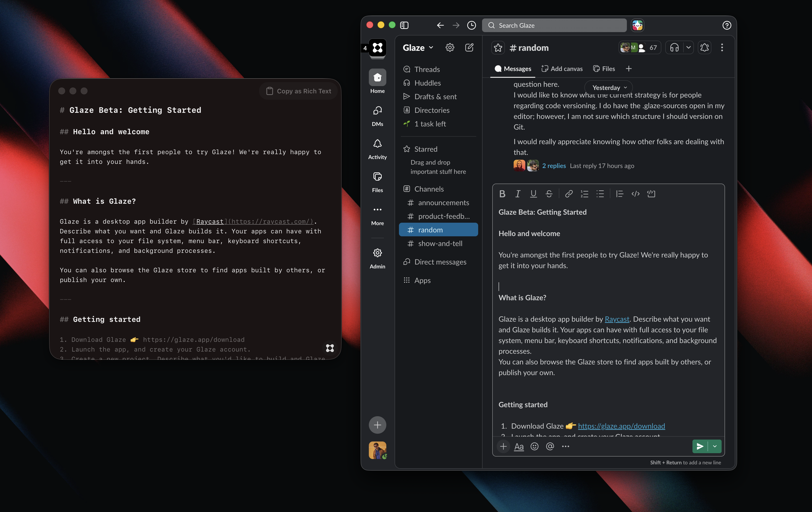Click Copy as Rich Text button
This screenshot has width=812, height=512.
[x=299, y=91]
